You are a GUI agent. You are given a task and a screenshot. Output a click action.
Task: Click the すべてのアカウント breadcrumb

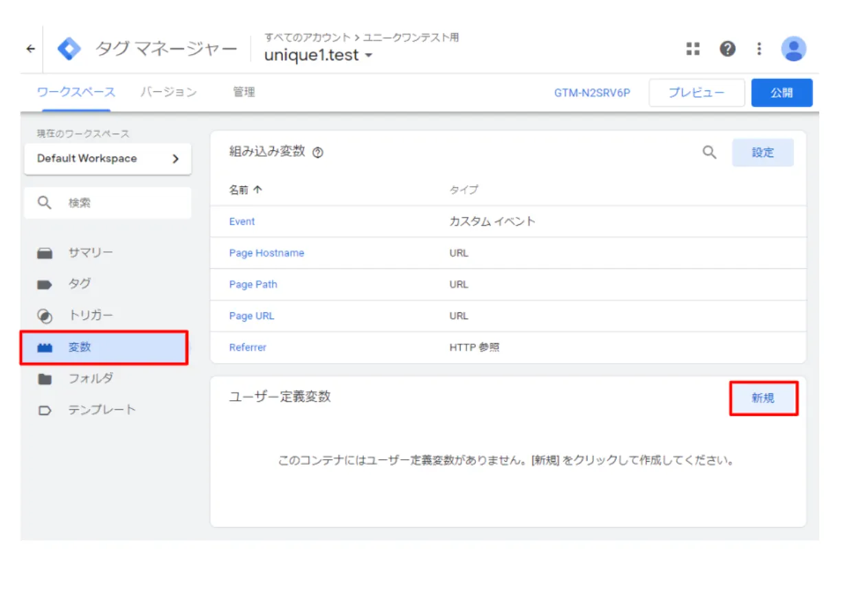coord(307,38)
